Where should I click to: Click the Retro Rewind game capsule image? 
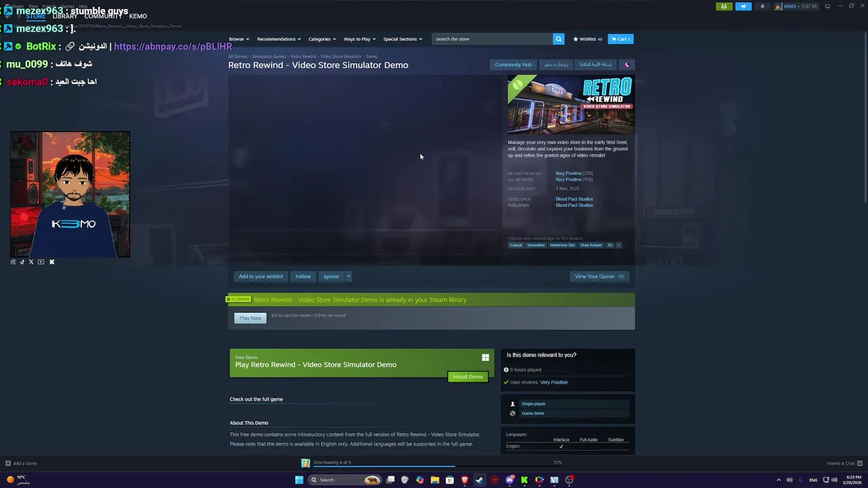(x=571, y=104)
